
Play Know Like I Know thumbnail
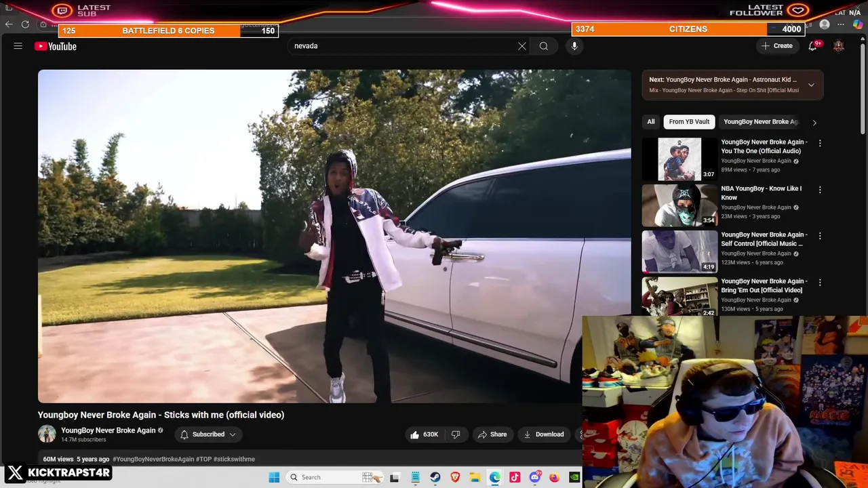[679, 205]
